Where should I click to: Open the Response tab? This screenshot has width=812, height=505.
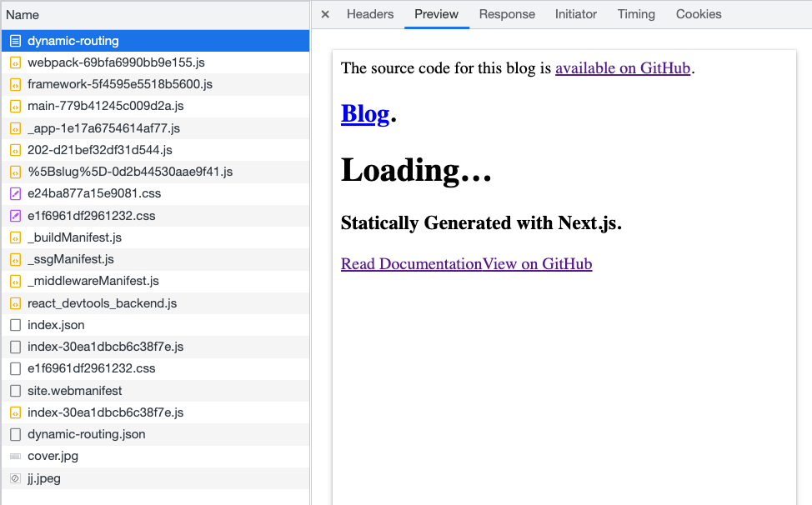[x=507, y=14]
